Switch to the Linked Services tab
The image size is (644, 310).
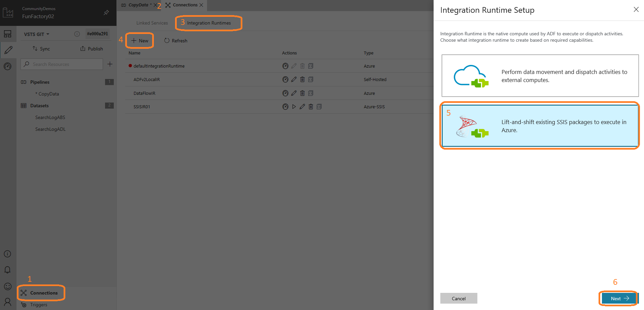[152, 23]
